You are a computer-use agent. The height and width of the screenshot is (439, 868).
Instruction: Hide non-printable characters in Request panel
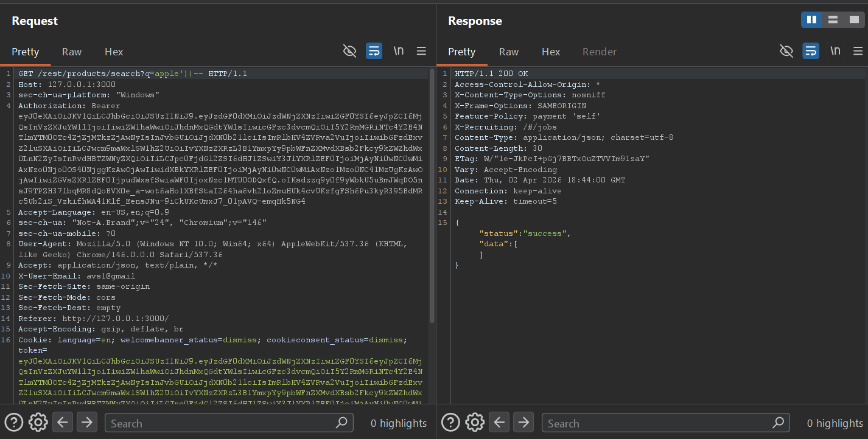[349, 51]
